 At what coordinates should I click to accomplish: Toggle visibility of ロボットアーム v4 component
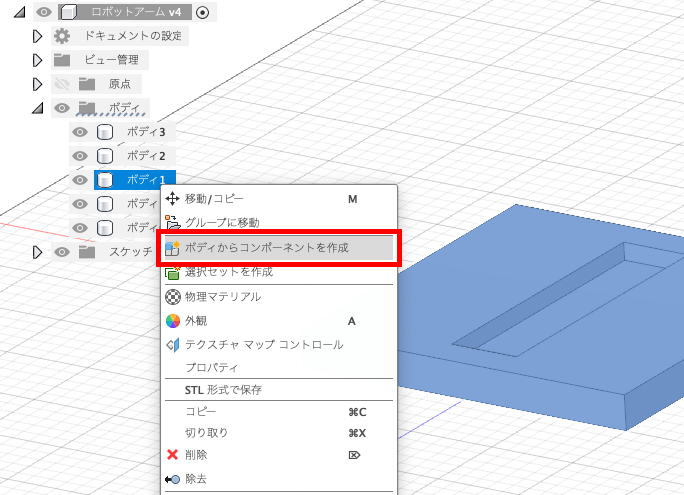[x=44, y=12]
